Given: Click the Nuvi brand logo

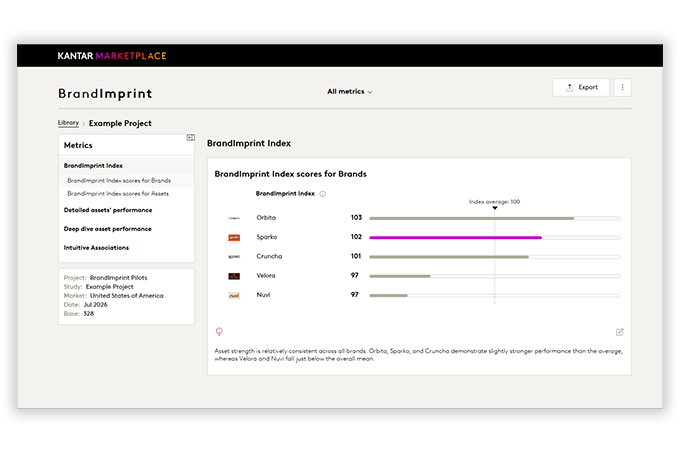Looking at the screenshot, I should pos(234,296).
